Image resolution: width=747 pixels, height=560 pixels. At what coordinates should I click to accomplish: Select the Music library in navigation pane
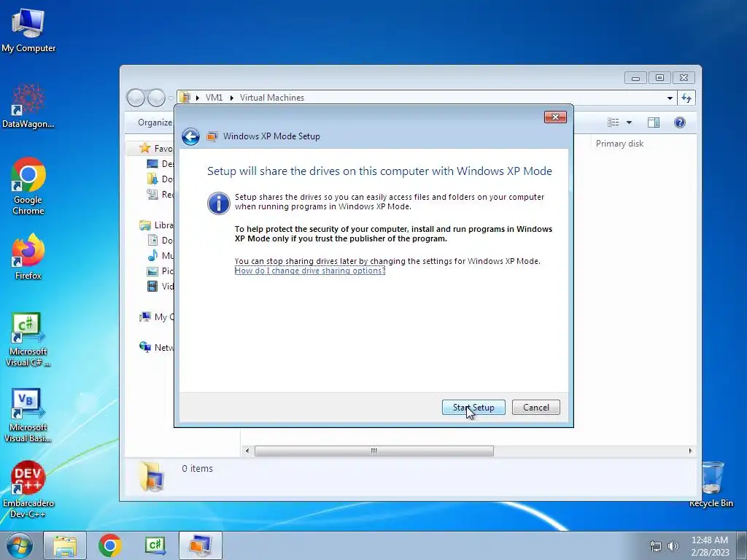tap(160, 256)
